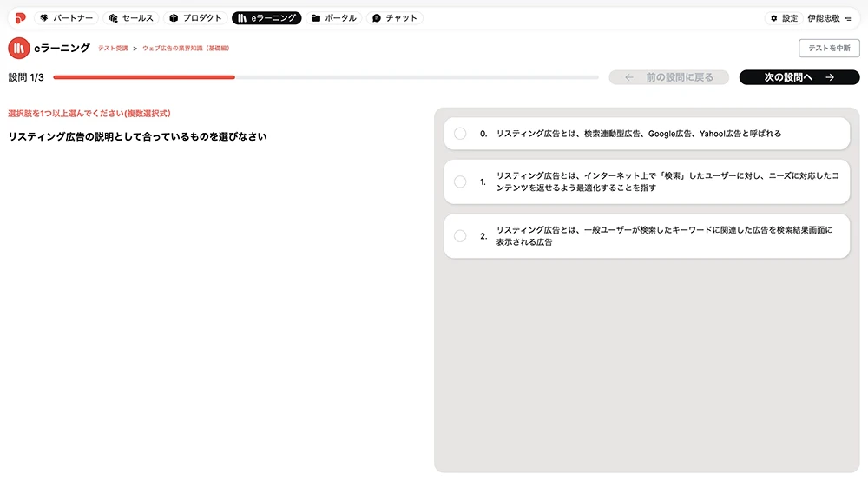Screen dimensions: 868x481
Task: Select radio button for option 0
Action: click(x=460, y=134)
